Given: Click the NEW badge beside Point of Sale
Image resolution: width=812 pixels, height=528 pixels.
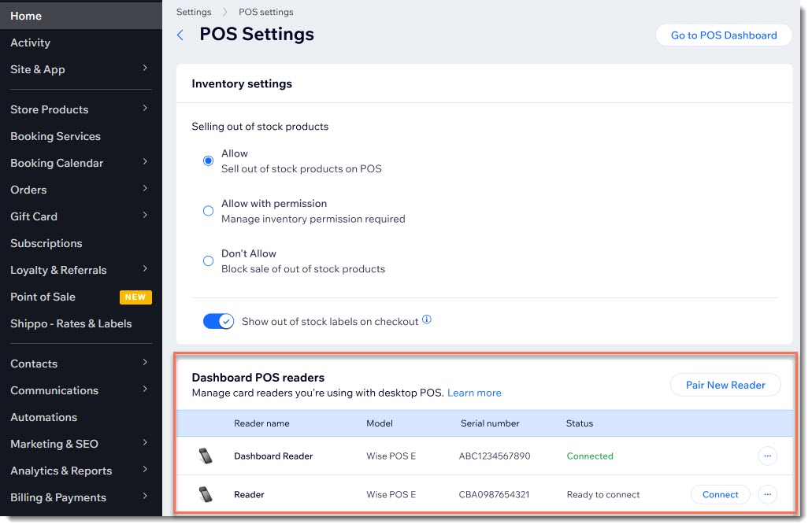Looking at the screenshot, I should click(135, 297).
